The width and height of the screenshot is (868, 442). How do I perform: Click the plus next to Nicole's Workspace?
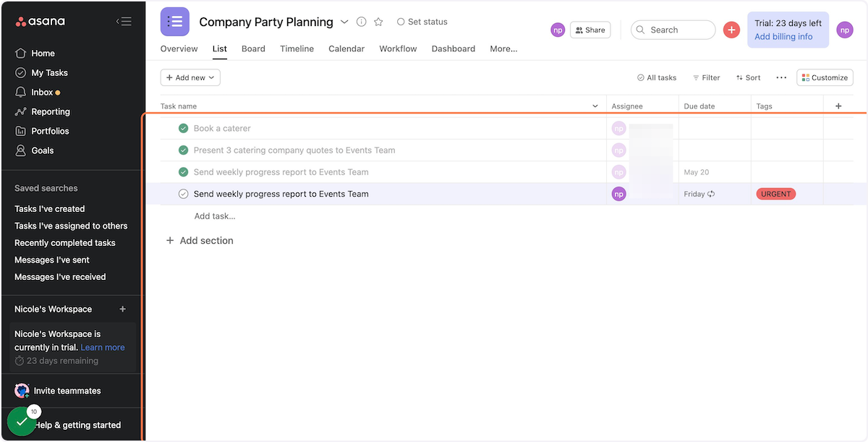click(x=123, y=310)
